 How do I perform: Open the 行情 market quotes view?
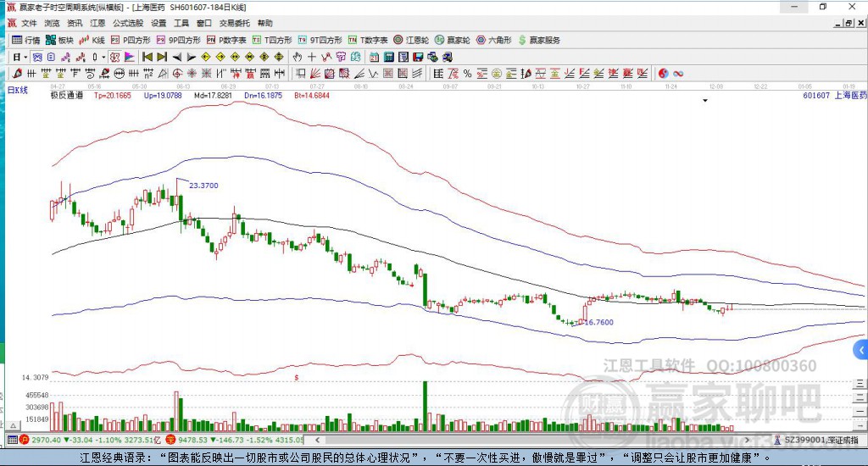[x=26, y=40]
